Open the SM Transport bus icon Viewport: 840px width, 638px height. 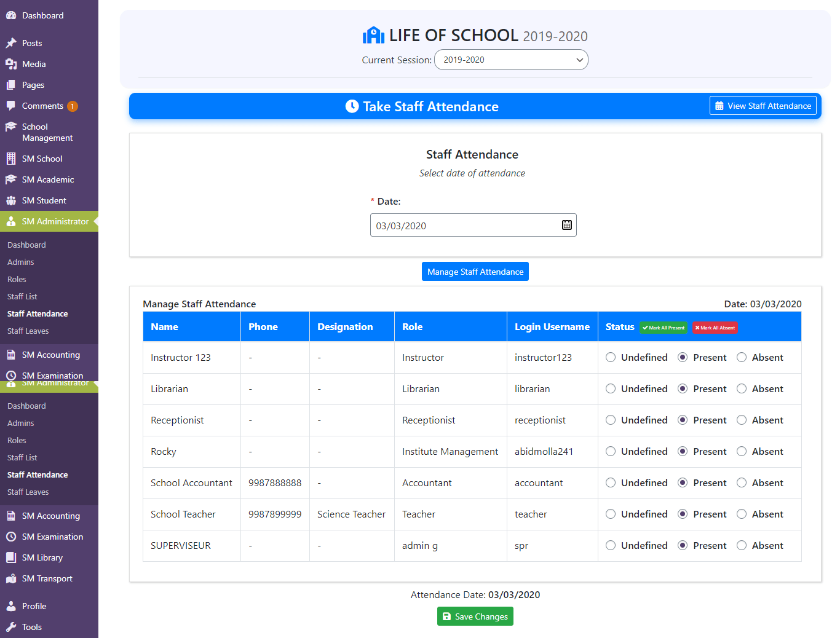click(x=11, y=578)
